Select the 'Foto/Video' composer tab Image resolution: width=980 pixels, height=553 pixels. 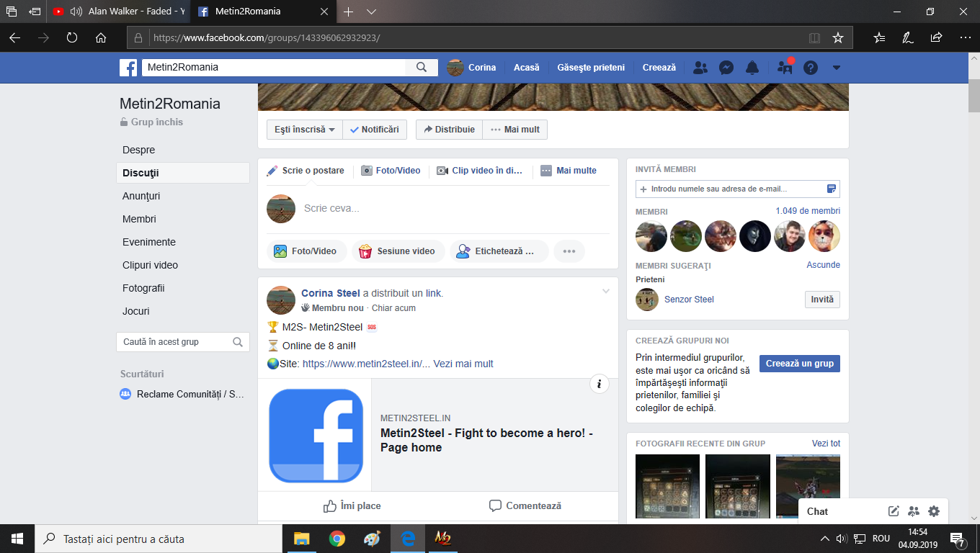pyautogui.click(x=391, y=171)
